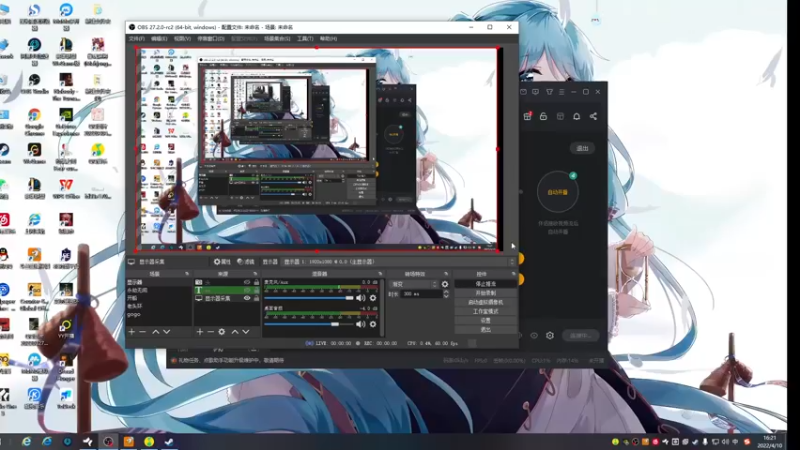The image size is (800, 450).
Task: Move selected scene down
Action: click(x=167, y=332)
